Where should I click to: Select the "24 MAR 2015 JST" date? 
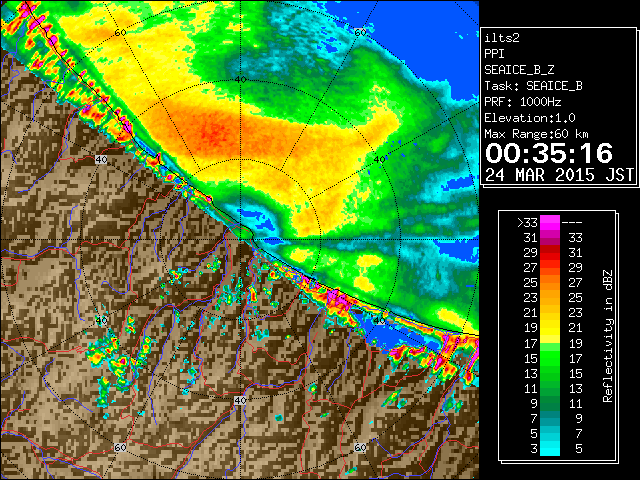point(559,175)
